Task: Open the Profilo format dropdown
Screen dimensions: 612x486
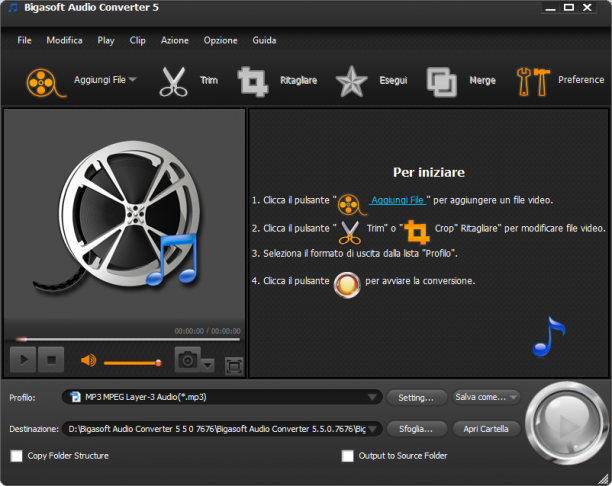Action: pyautogui.click(x=372, y=397)
